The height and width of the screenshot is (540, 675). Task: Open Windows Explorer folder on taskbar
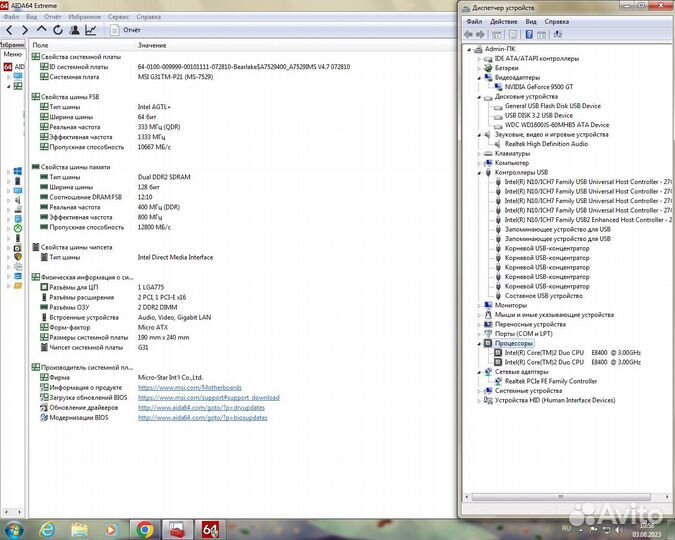79,529
